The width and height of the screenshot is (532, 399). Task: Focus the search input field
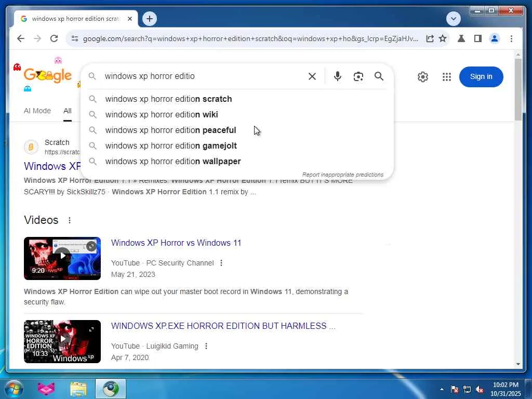pyautogui.click(x=204, y=76)
